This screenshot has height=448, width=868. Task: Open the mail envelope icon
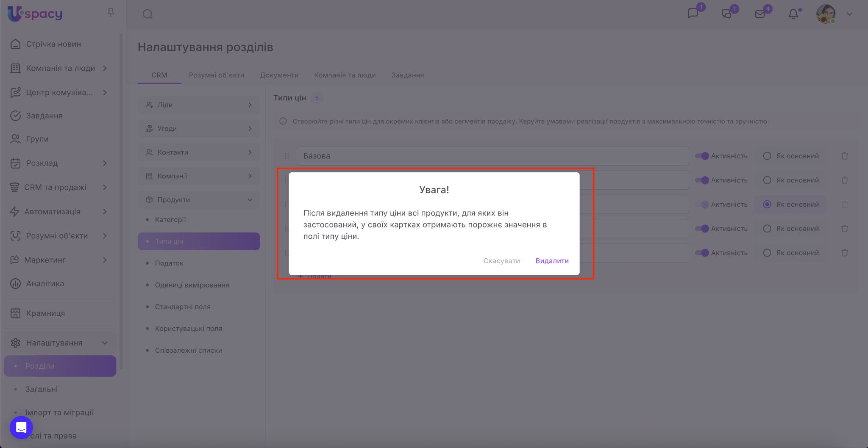(x=760, y=14)
